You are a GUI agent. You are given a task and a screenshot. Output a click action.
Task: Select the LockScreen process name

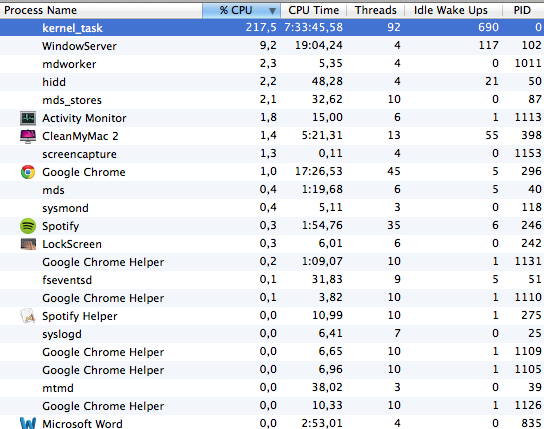72,244
